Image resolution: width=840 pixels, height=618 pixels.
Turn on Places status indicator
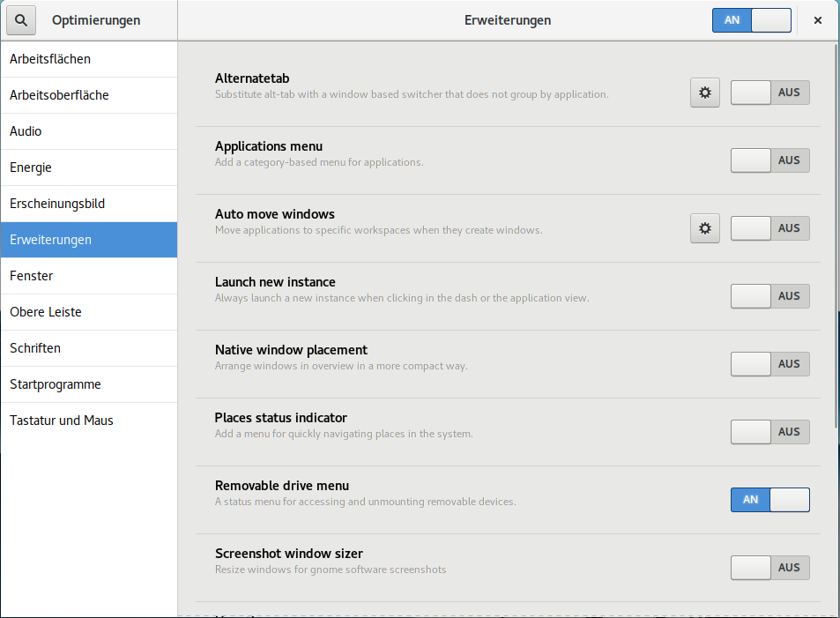(769, 432)
